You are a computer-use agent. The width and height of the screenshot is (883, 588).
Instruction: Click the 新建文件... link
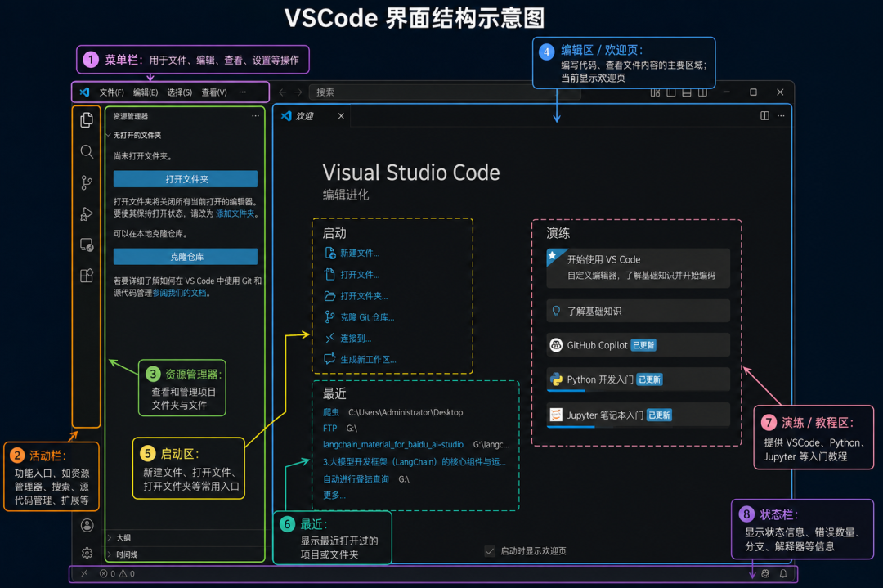(359, 253)
